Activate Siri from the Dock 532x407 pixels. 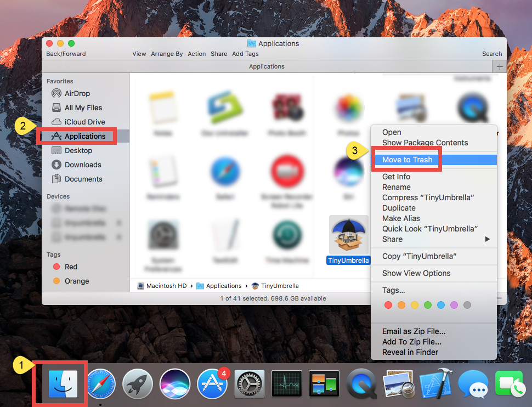[x=174, y=383]
